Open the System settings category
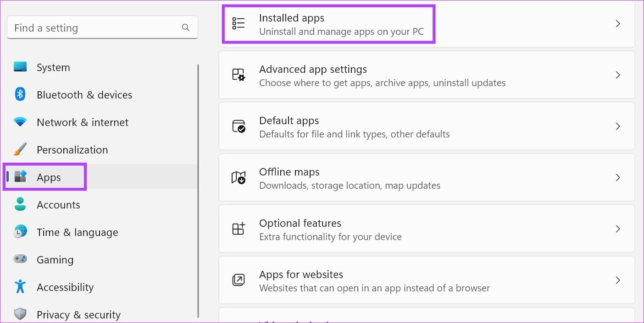644x323 pixels. coord(53,67)
